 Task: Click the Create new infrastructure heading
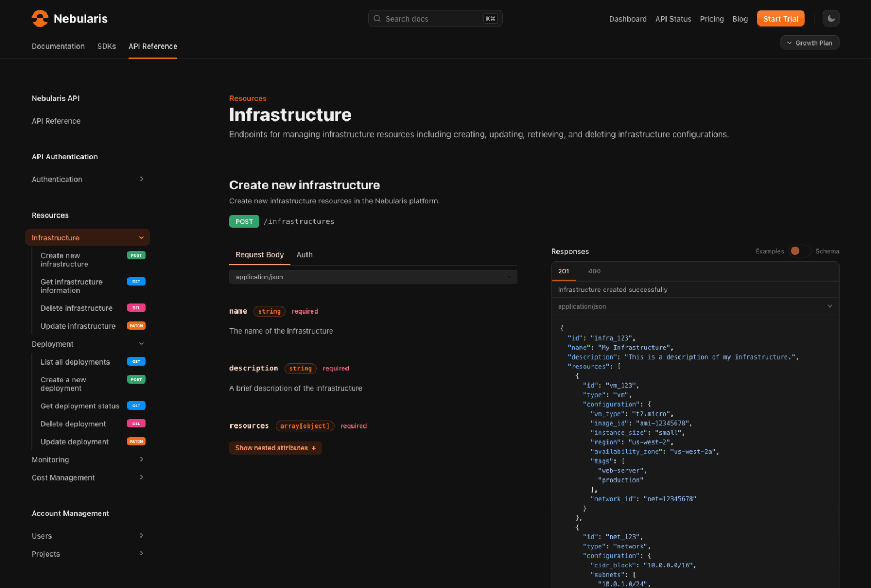(304, 185)
